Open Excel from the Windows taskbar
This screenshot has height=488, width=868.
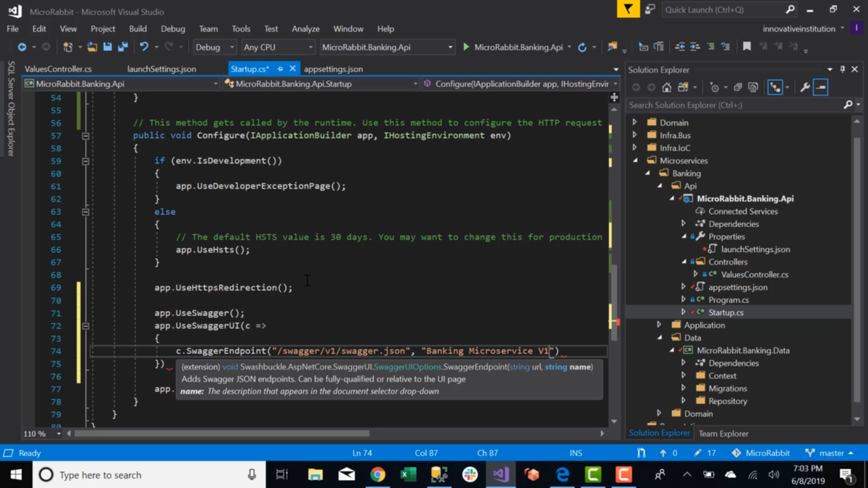[x=408, y=475]
